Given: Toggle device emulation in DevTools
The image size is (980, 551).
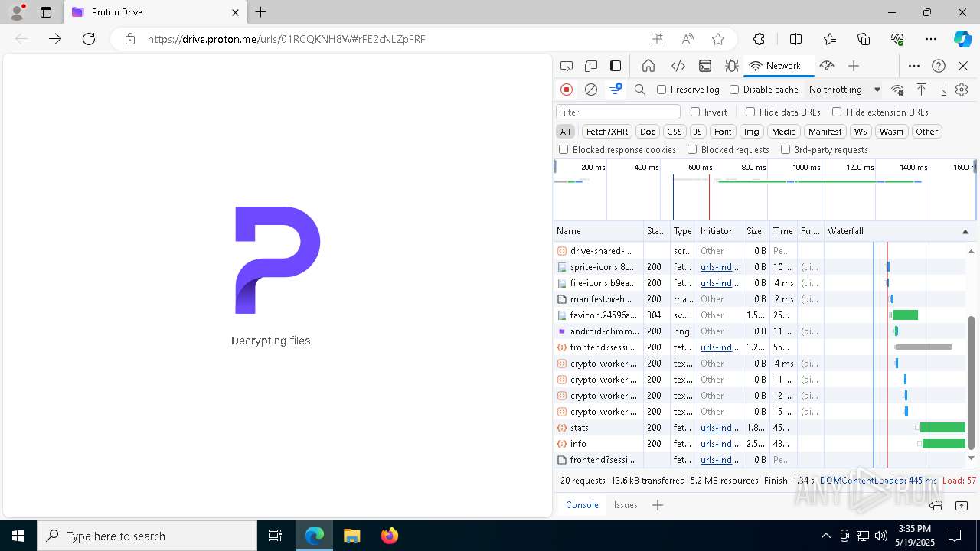Looking at the screenshot, I should click(591, 66).
